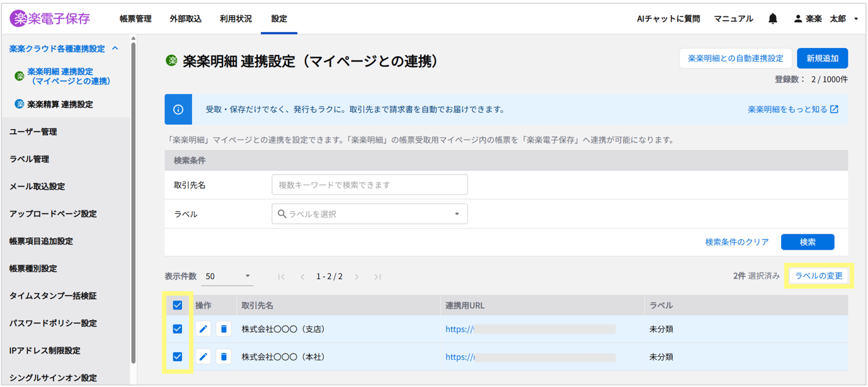Viewport: 868px width, 387px height.
Task: Open the 設定 tab
Action: [x=279, y=19]
